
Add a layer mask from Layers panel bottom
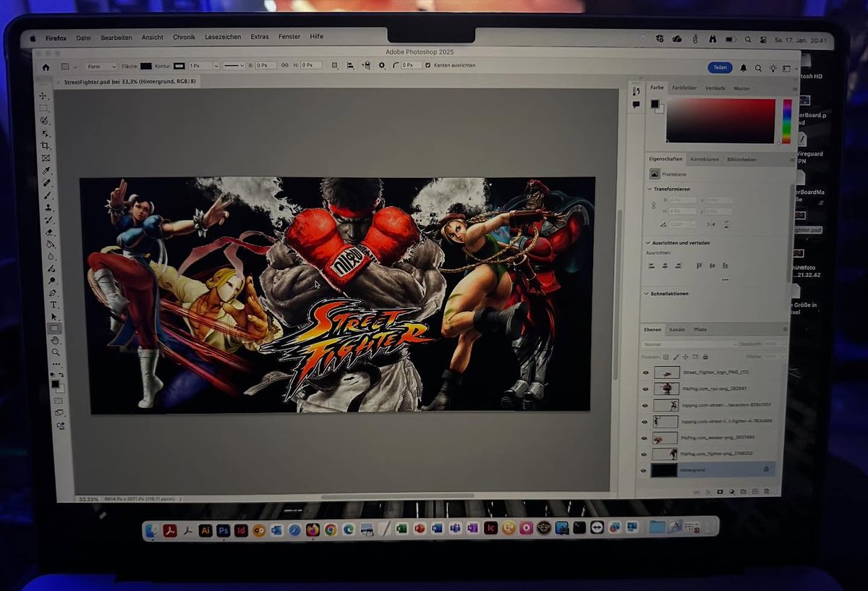720,491
